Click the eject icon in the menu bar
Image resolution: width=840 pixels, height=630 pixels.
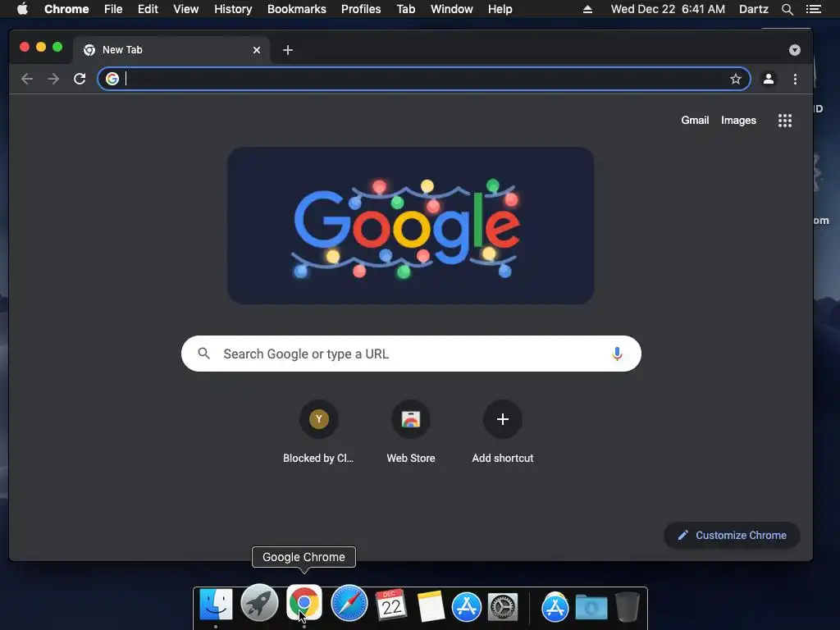[587, 9]
